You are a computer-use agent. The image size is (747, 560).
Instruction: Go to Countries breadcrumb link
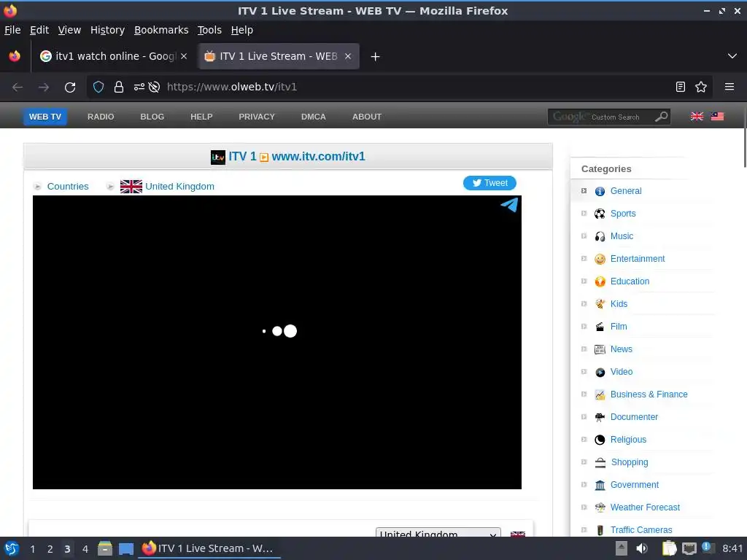coord(68,186)
